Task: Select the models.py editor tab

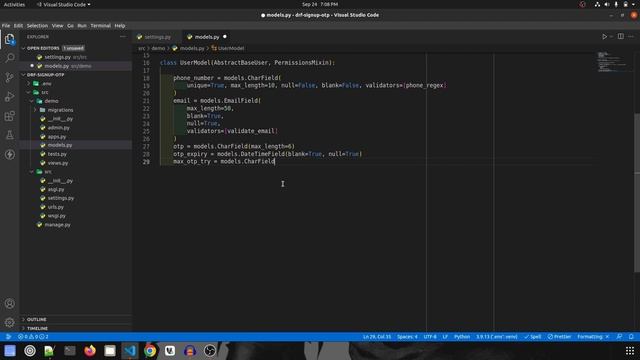Action: pyautogui.click(x=207, y=37)
